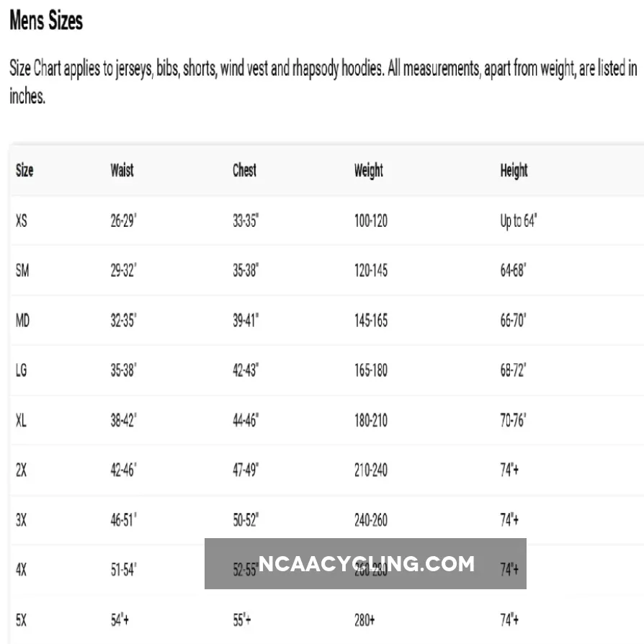Screen dimensions: 644x644
Task: Click the Chest column header
Action: coord(244,171)
